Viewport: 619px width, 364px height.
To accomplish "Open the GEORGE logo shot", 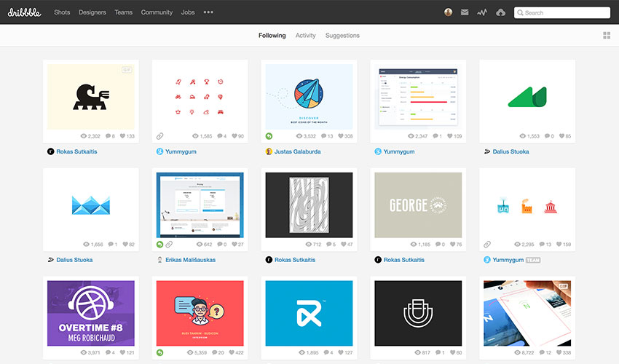I will [418, 205].
